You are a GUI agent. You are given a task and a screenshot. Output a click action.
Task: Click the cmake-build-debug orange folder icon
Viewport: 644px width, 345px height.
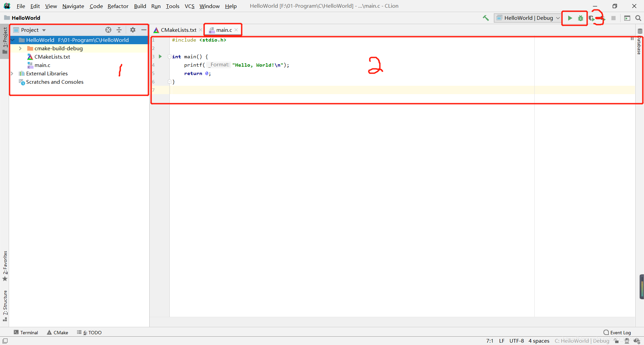pyautogui.click(x=30, y=49)
